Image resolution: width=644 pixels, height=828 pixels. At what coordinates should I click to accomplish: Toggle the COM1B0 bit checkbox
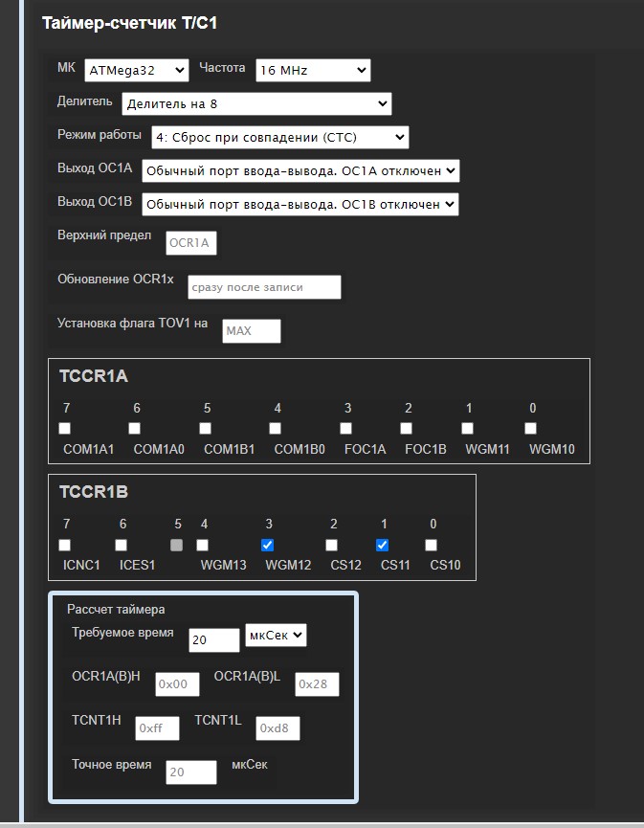[276, 428]
